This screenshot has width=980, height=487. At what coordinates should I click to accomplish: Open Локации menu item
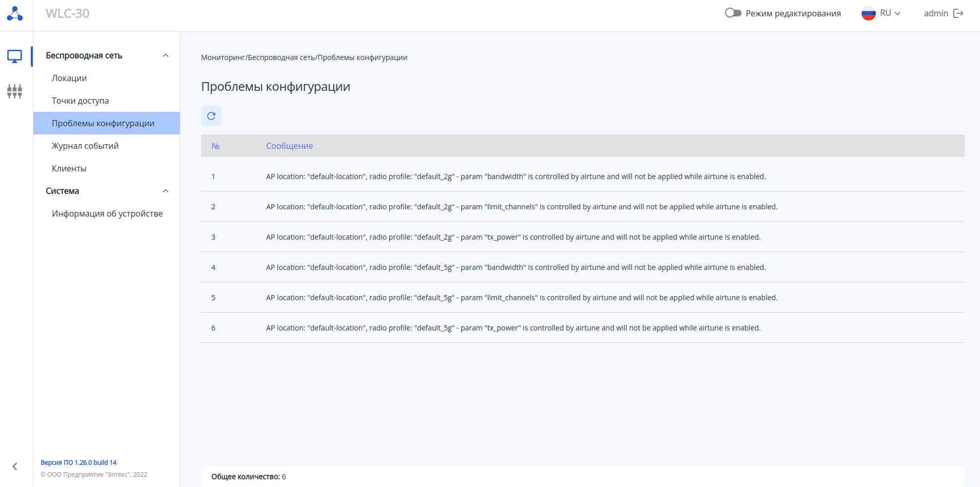pos(69,78)
